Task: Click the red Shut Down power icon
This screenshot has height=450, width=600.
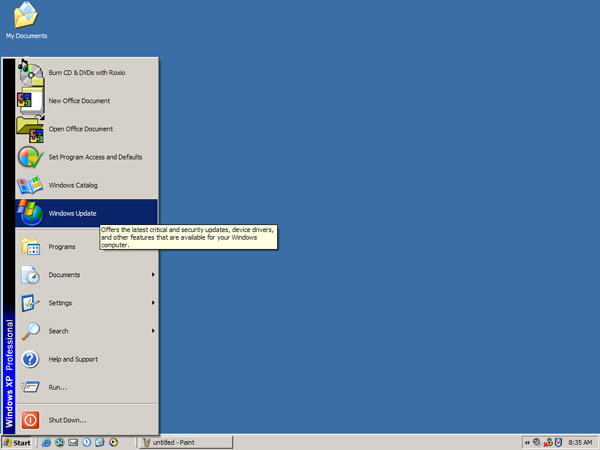Action: pos(30,420)
